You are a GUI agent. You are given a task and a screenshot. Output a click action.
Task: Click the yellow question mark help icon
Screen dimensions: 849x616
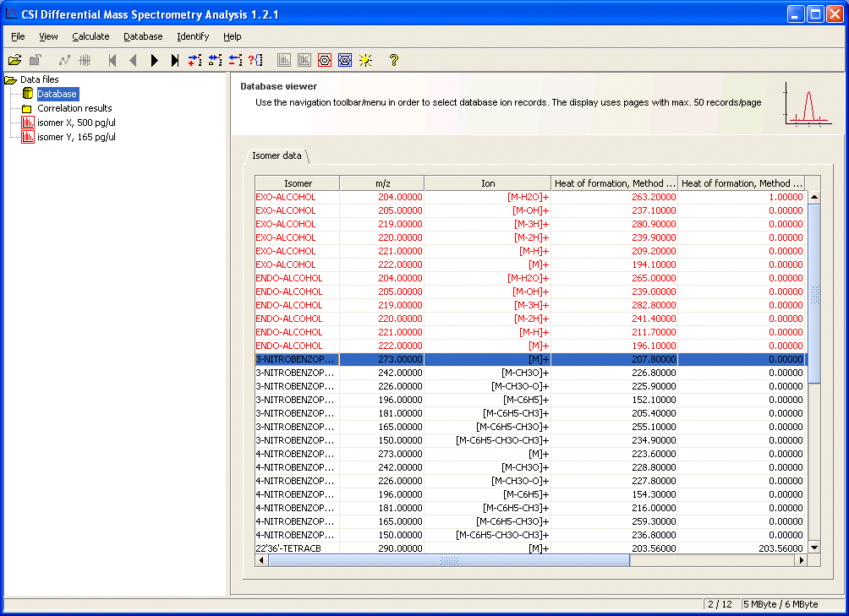click(393, 60)
